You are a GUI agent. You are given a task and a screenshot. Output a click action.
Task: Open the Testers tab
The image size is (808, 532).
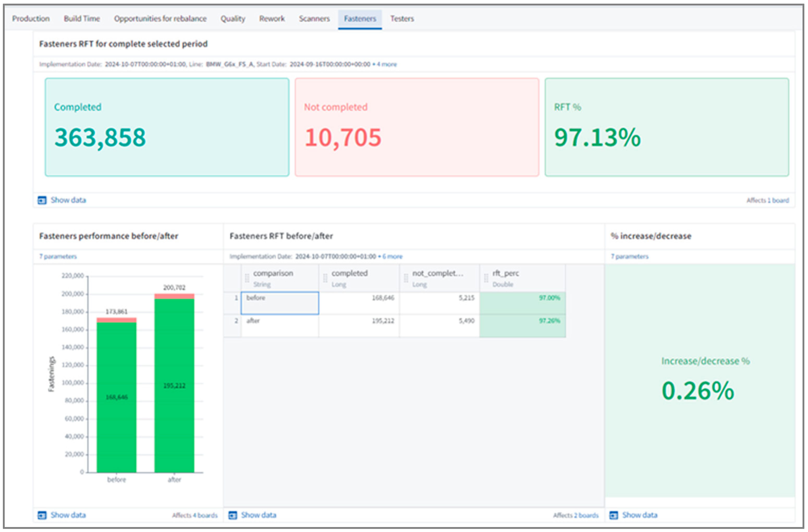(x=402, y=19)
